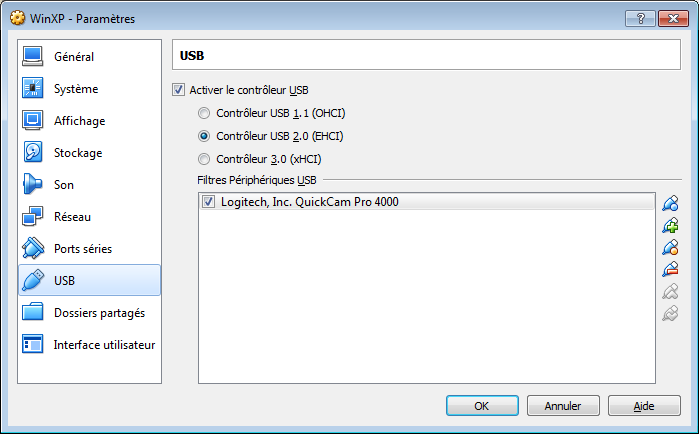The height and width of the screenshot is (434, 699).
Task: Toggle Activer le contrôleur USB checkbox
Action: pos(178,90)
